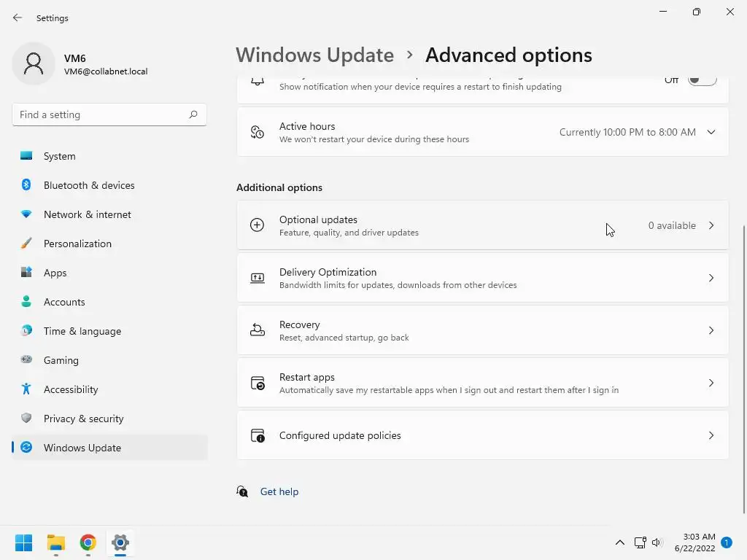Viewport: 747px width, 560px height.
Task: Click the back arrow in Settings
Action: 18,17
